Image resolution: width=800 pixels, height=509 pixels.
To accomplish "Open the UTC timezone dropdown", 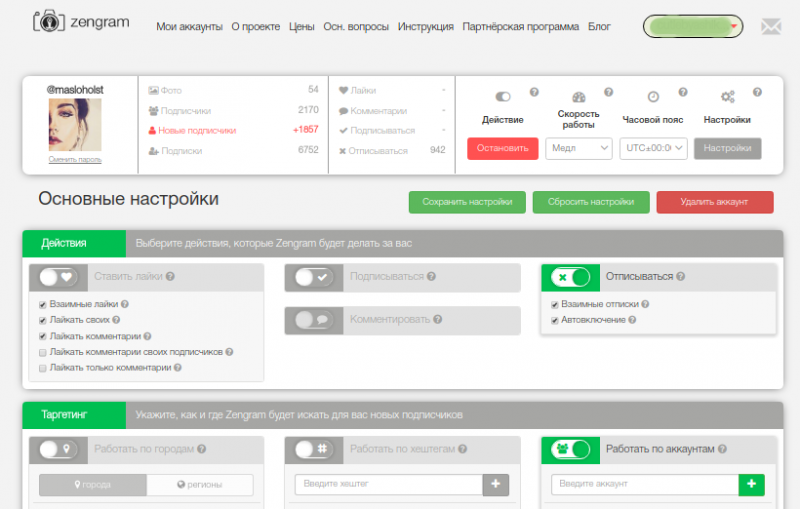I will [x=652, y=148].
